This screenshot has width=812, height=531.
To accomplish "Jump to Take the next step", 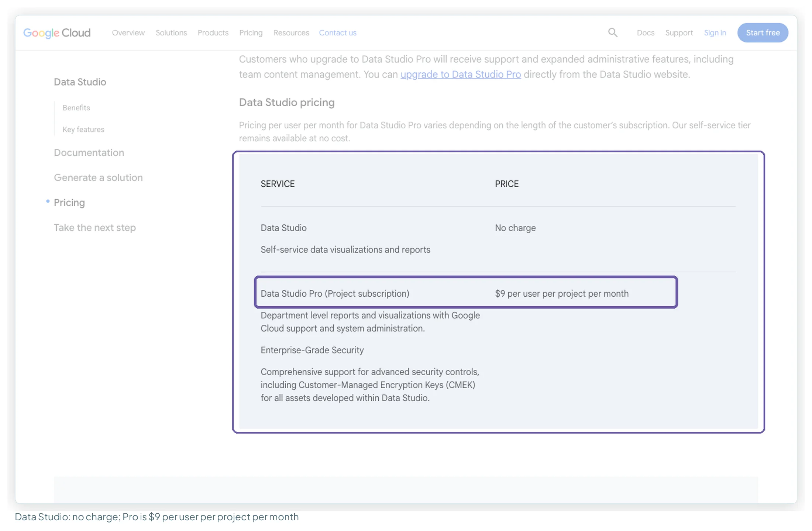I will [95, 228].
